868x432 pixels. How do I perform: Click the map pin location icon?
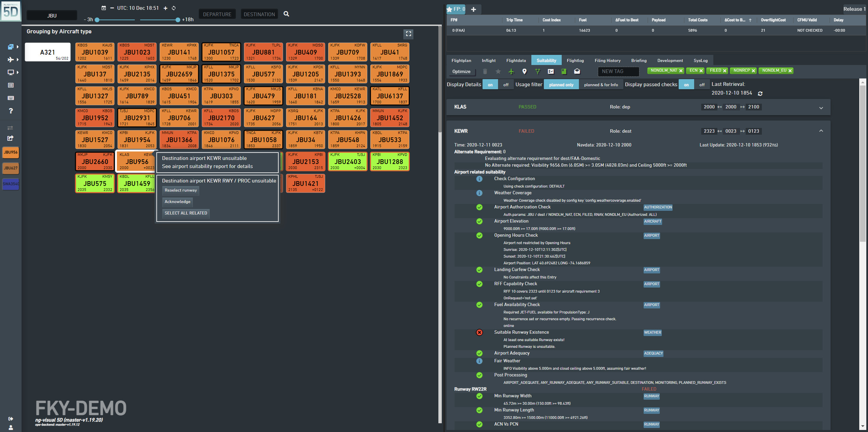point(524,71)
